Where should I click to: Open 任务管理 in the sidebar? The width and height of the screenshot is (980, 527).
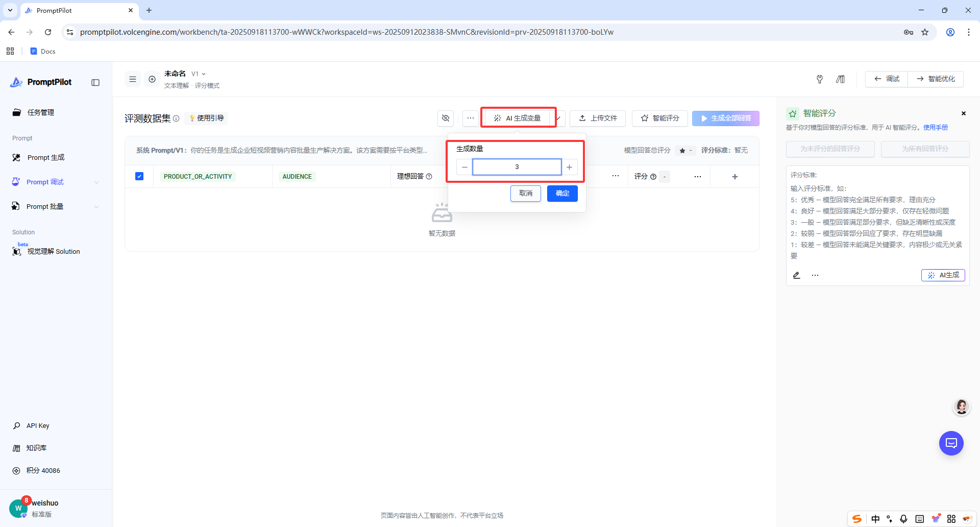[41, 112]
